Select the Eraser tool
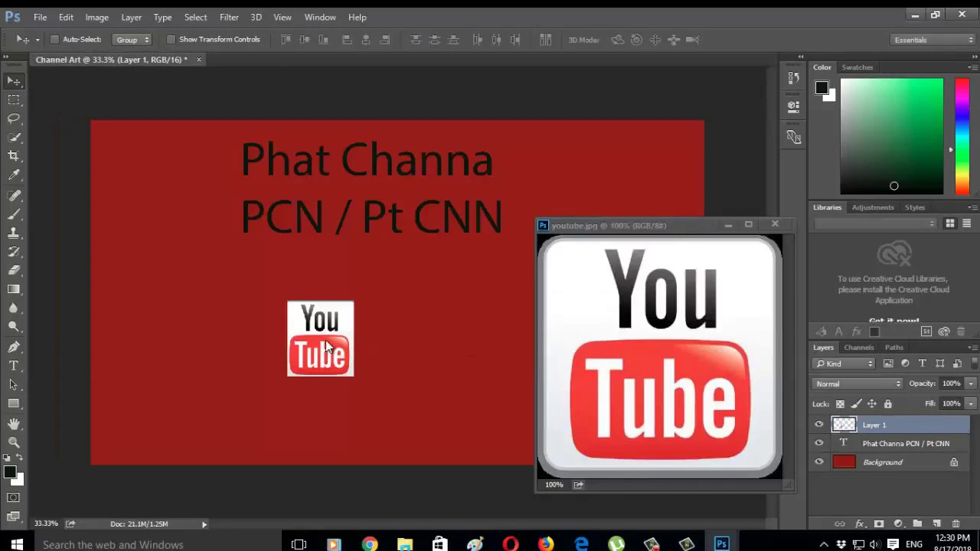The height and width of the screenshot is (551, 980). [14, 270]
